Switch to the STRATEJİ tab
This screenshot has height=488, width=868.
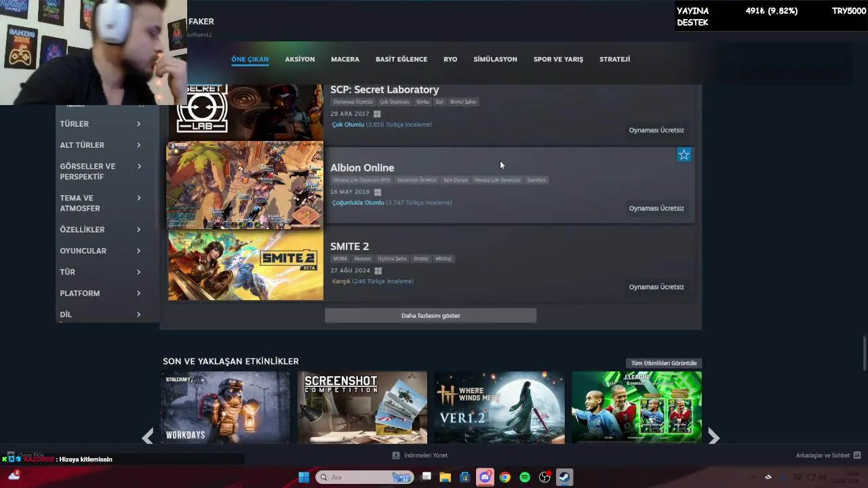(614, 59)
